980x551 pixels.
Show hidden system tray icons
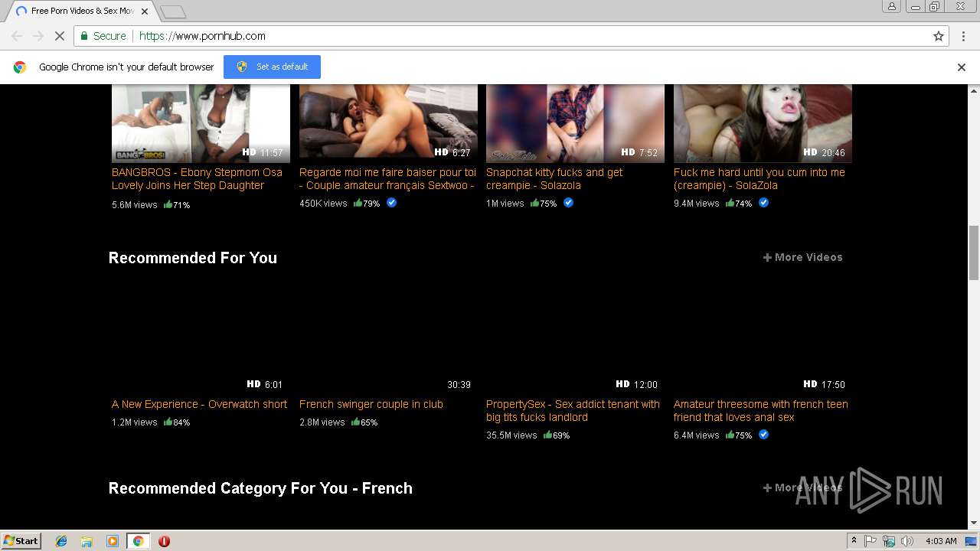[854, 540]
